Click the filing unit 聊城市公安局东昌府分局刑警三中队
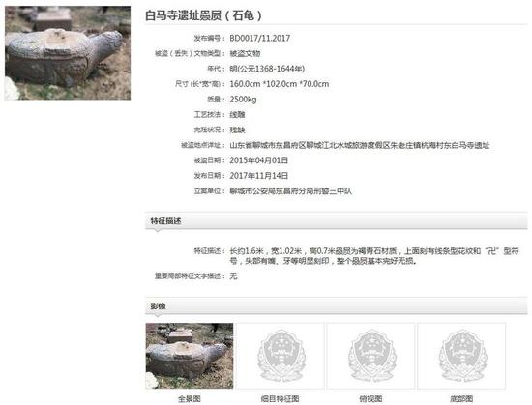 click(x=291, y=190)
